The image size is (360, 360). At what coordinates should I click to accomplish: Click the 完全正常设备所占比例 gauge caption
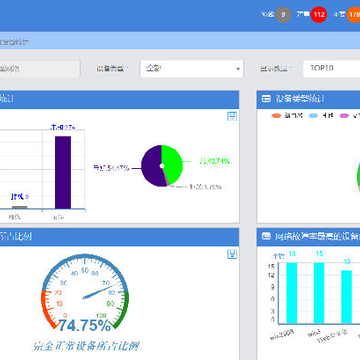[85, 346]
